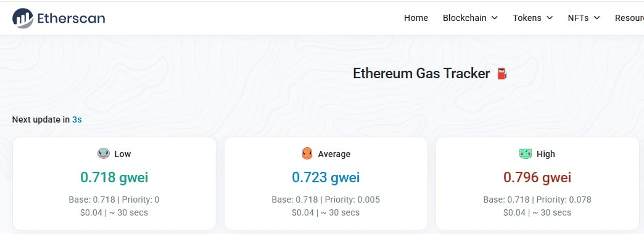Expand the Blockchain dropdown menu
Viewport: 644px width, 234px height.
(x=470, y=18)
